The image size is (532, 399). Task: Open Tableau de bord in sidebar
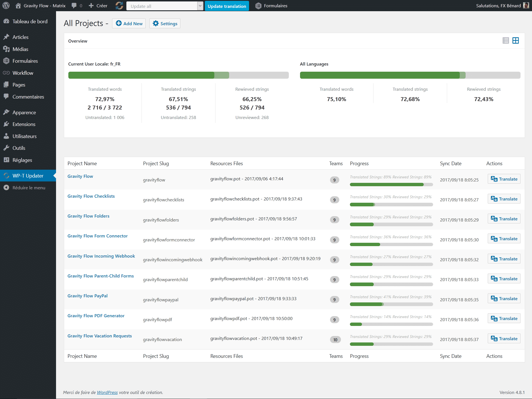tap(28, 21)
